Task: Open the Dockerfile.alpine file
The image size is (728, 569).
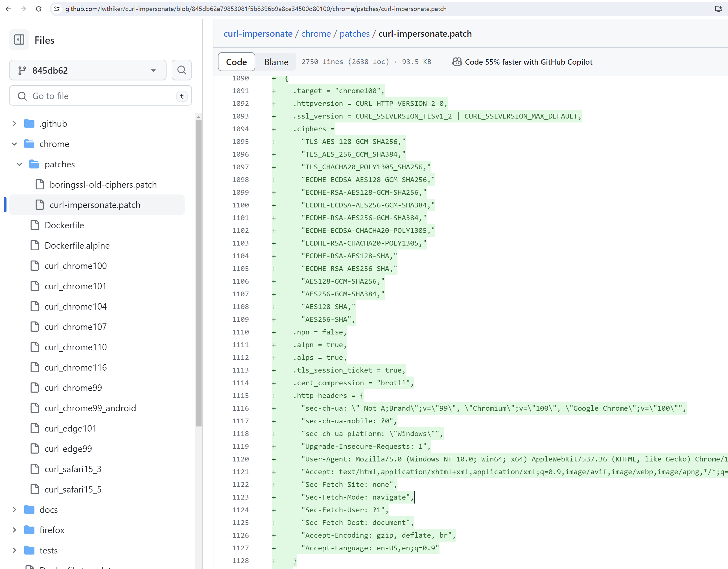Action: pos(77,246)
